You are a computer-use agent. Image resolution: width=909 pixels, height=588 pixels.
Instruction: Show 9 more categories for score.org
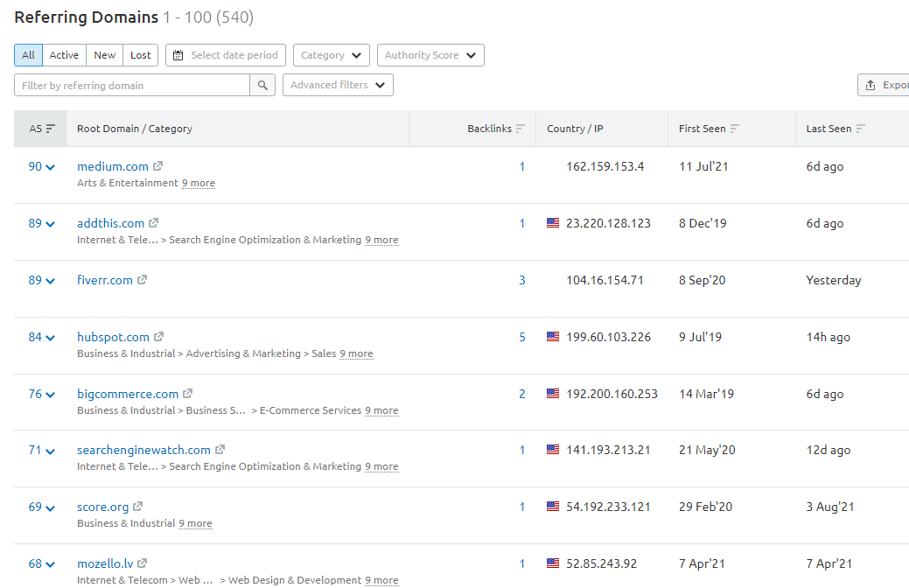click(195, 523)
